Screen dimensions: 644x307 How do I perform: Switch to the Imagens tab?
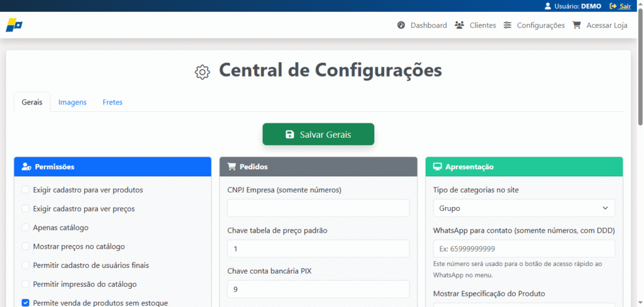[x=72, y=102]
